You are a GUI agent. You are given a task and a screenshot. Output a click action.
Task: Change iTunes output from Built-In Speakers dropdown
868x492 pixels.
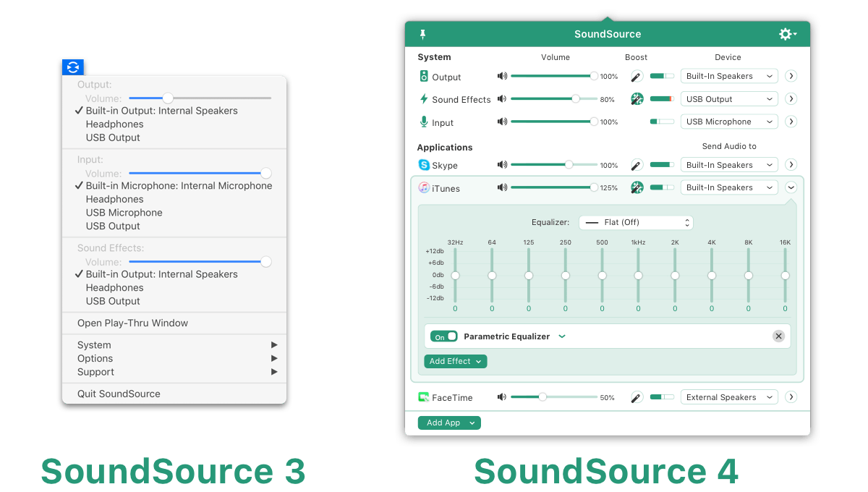[728, 187]
